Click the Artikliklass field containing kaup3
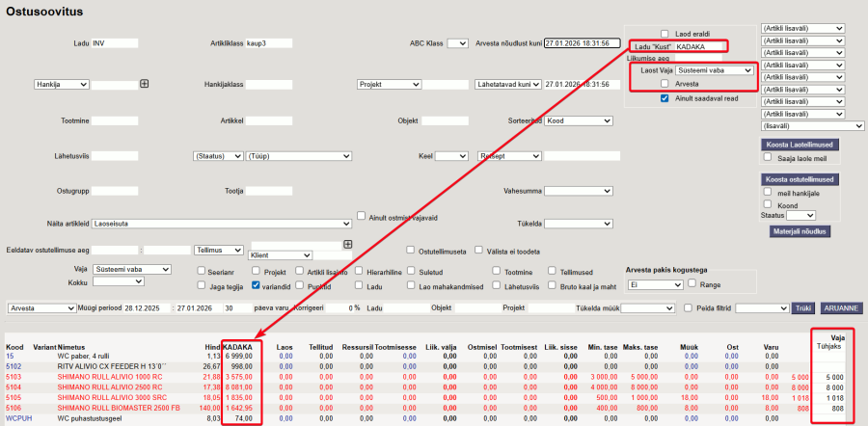 coord(268,43)
